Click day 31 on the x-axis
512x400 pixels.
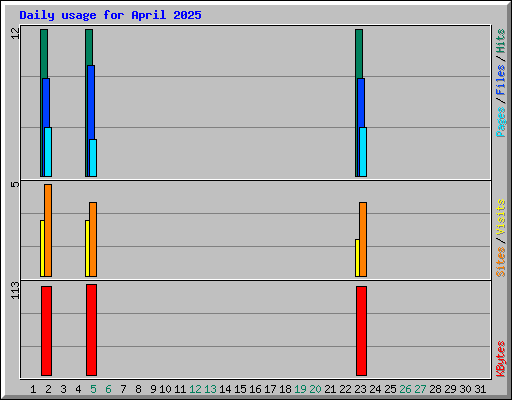(480, 389)
